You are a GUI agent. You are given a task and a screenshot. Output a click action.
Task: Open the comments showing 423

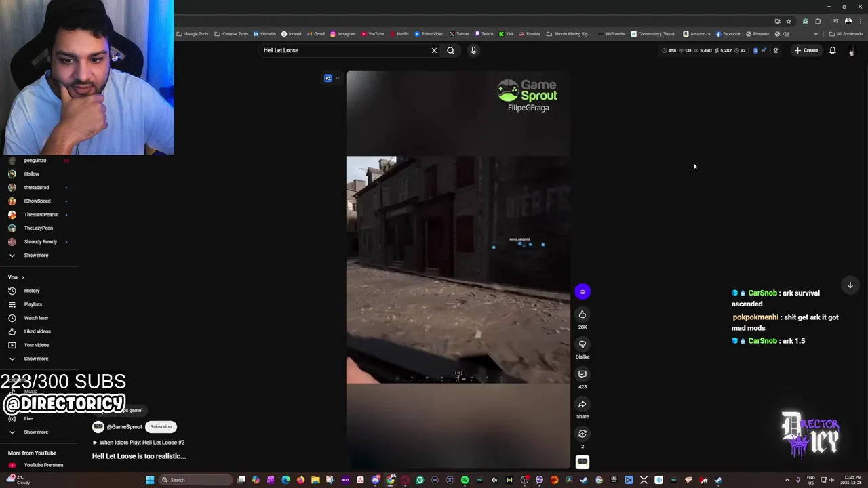[583, 374]
